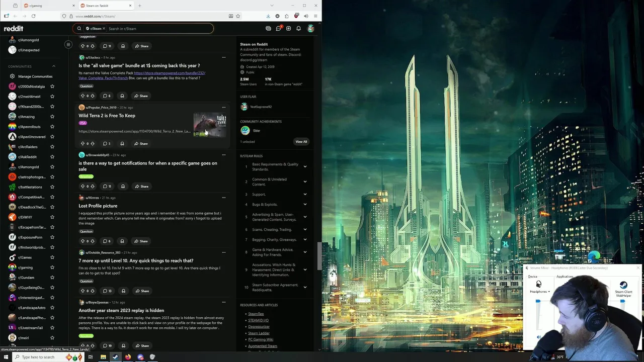
Task: Favorite r/Amazing with its star
Action: coord(52,117)
